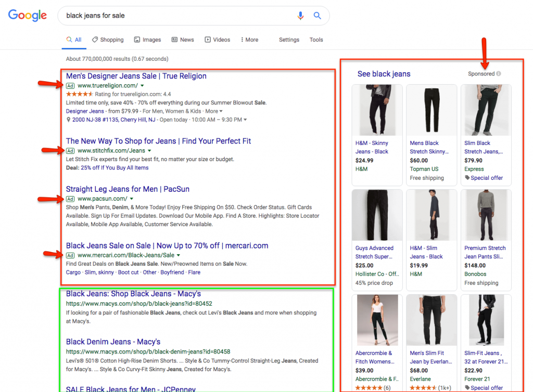Open the www.pacsun.com URL dropdown arrow
The width and height of the screenshot is (533, 392).
click(x=132, y=199)
